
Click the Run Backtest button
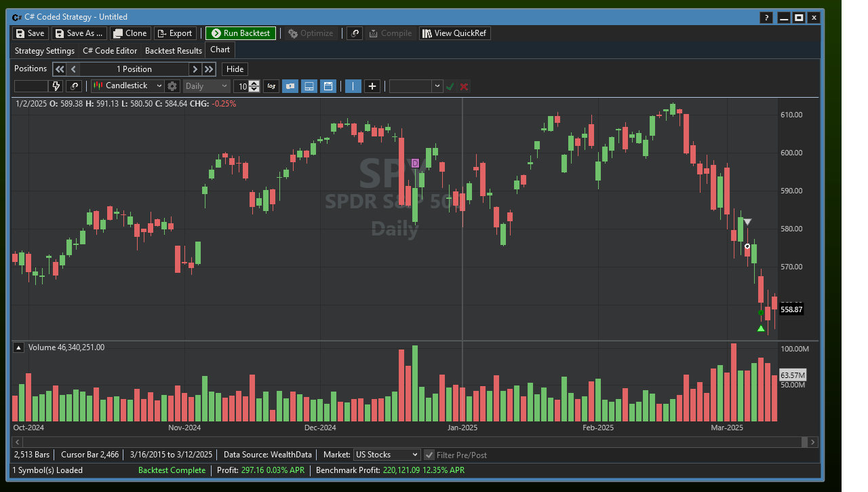pos(241,33)
